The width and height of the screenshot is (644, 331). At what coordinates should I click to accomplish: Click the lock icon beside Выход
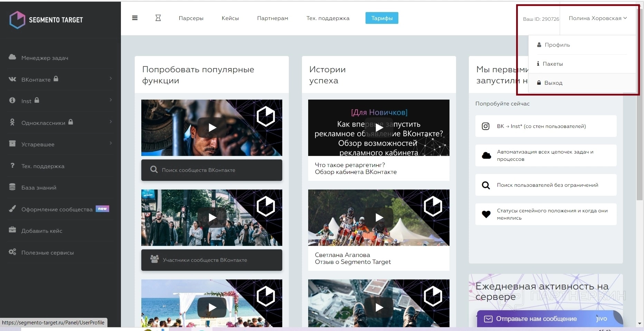(x=539, y=83)
